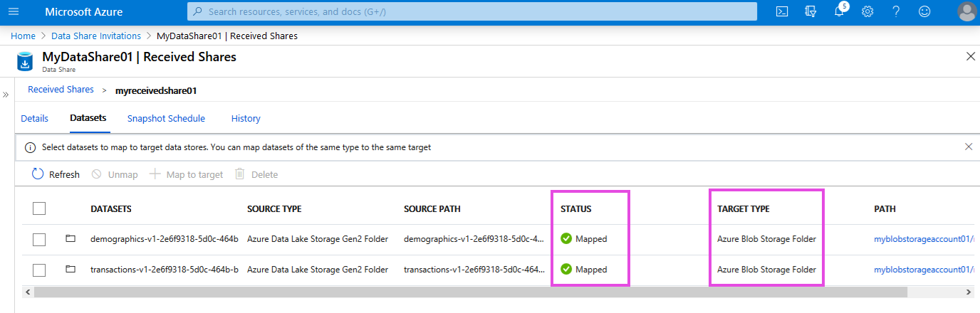Click Delete in the toolbar

click(256, 174)
